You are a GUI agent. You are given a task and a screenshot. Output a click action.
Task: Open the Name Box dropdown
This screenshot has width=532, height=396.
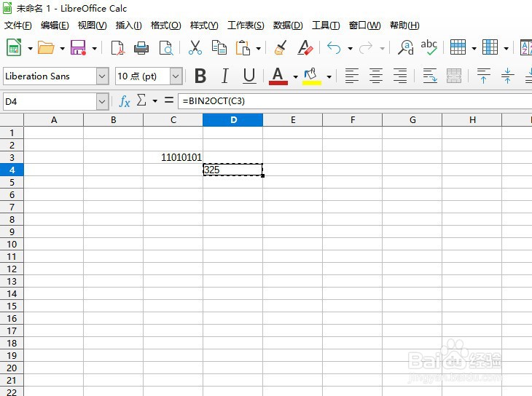click(x=102, y=101)
